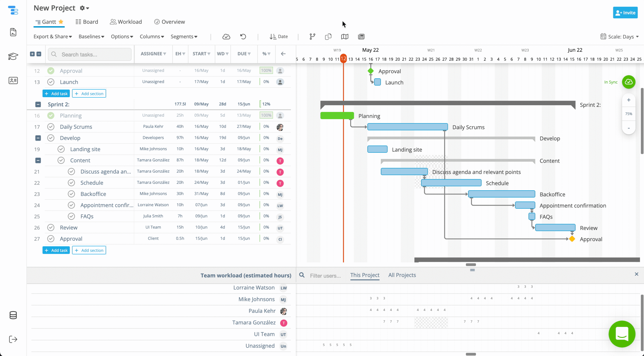Toggle completion of Daily Scrums task
Image resolution: width=644 pixels, height=356 pixels.
tap(51, 127)
